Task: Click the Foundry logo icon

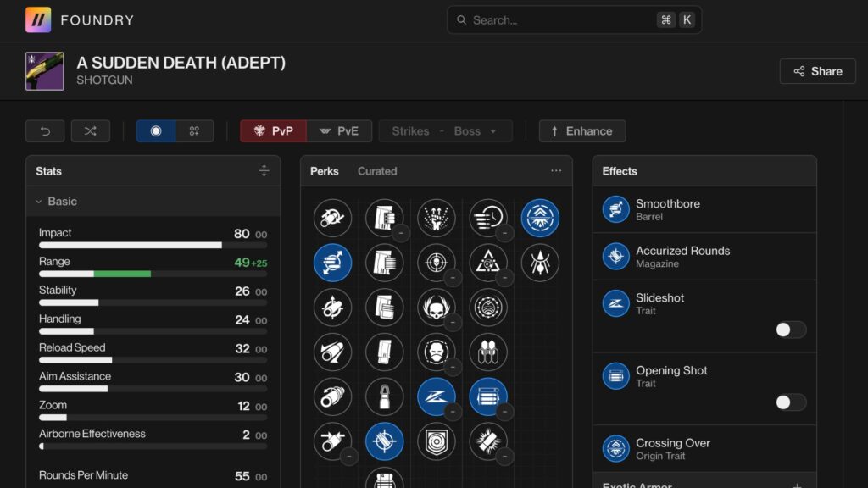Action: [38, 19]
